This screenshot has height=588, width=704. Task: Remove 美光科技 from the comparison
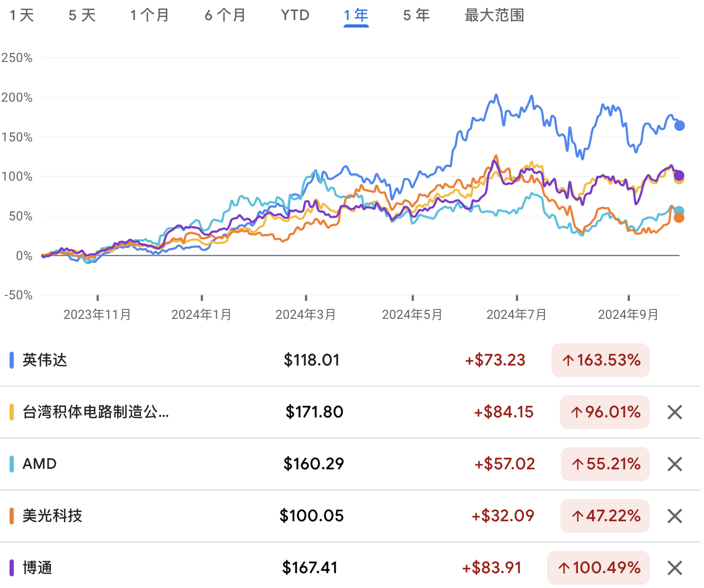tap(674, 516)
